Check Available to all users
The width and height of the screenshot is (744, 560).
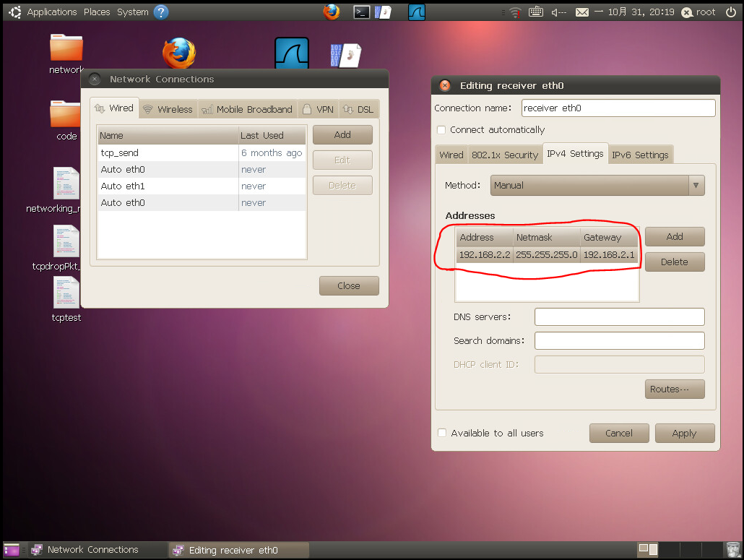(x=442, y=433)
